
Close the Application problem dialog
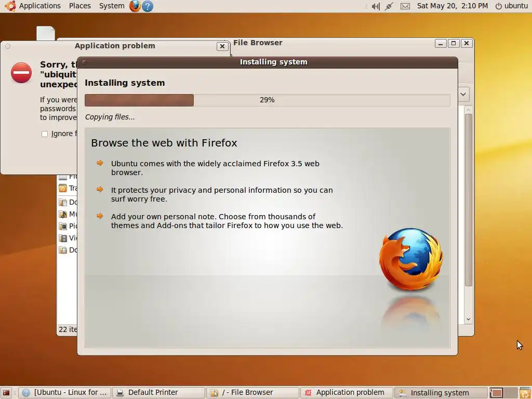coord(222,46)
